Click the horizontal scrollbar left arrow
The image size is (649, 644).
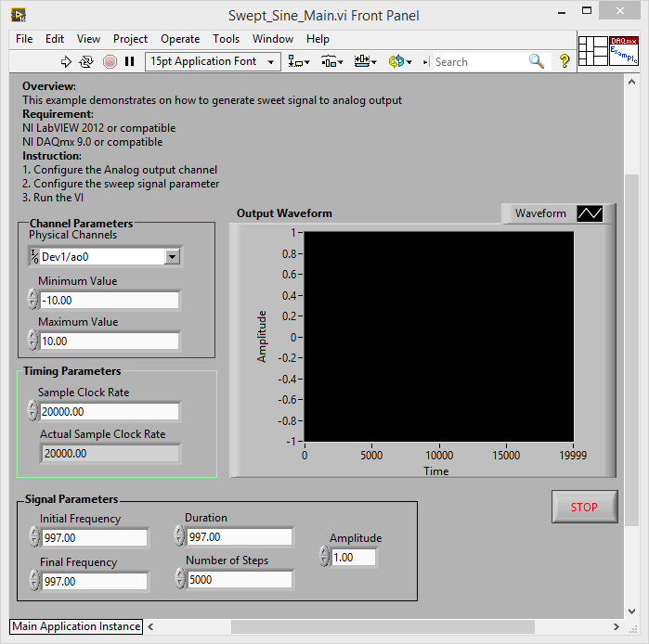tap(151, 626)
